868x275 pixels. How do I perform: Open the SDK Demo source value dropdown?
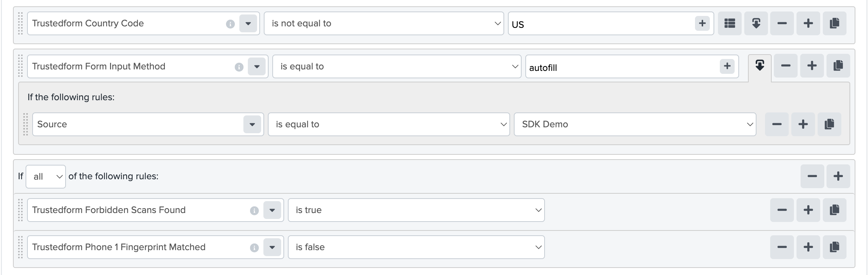pos(635,124)
